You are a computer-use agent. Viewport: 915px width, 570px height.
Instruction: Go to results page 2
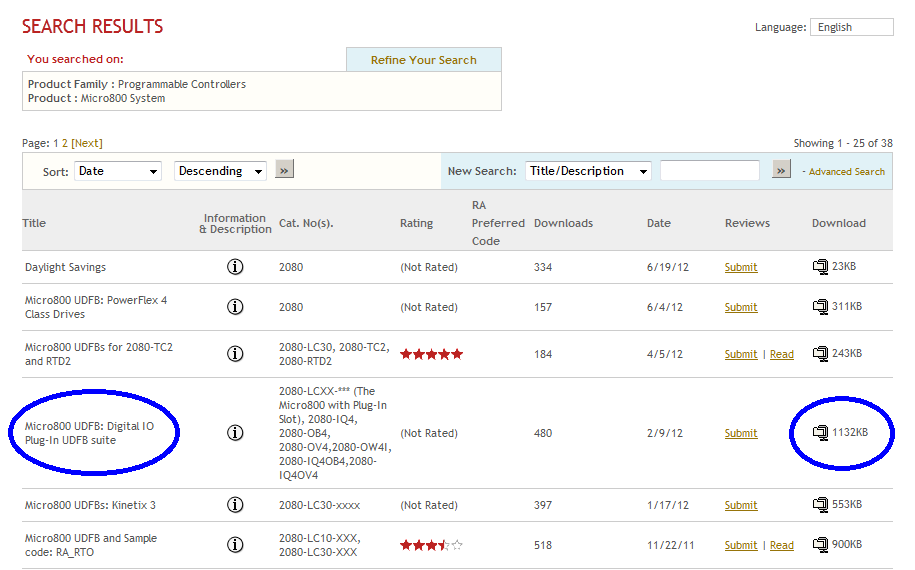[x=65, y=143]
